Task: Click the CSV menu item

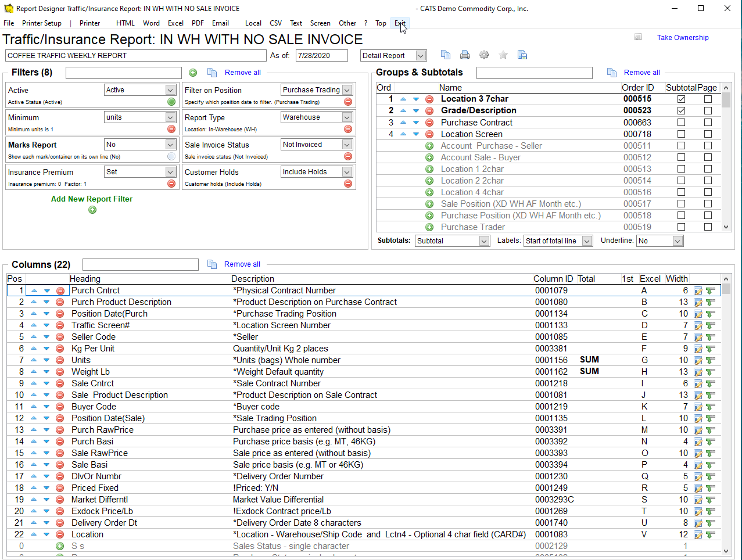Action: click(275, 23)
